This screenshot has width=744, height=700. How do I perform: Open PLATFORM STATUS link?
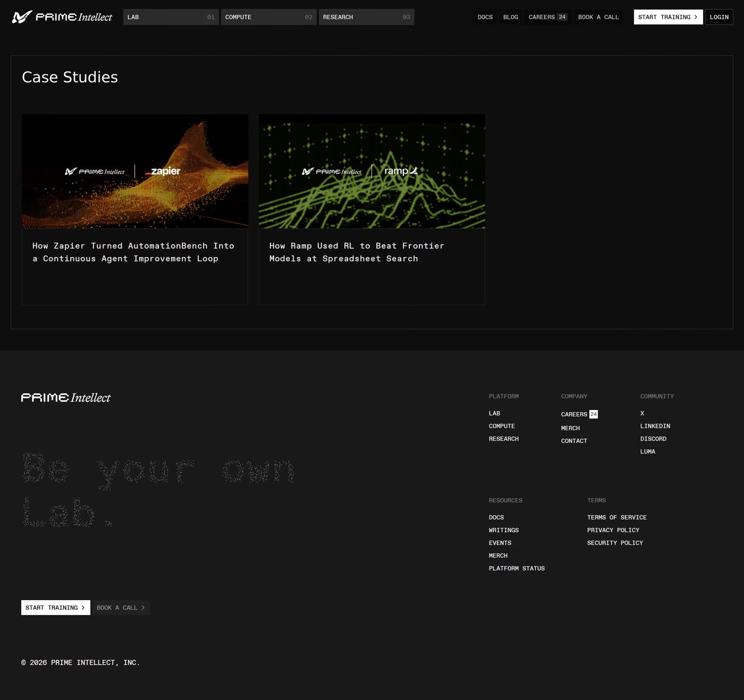click(x=517, y=568)
